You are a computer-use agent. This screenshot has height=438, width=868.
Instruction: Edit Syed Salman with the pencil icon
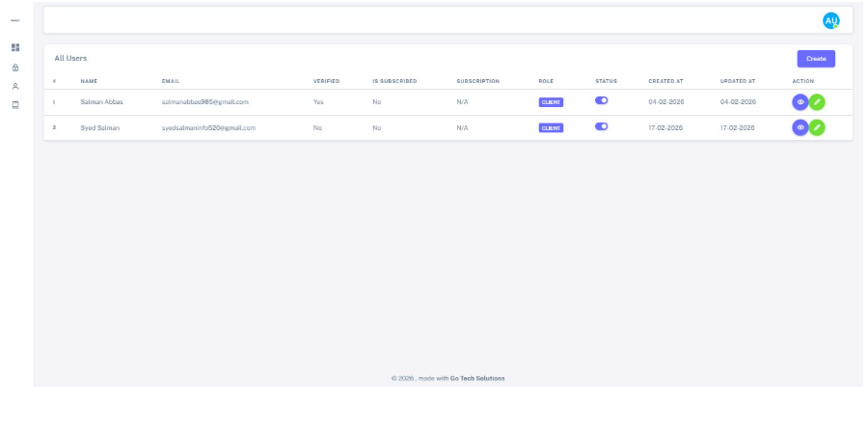(x=817, y=127)
